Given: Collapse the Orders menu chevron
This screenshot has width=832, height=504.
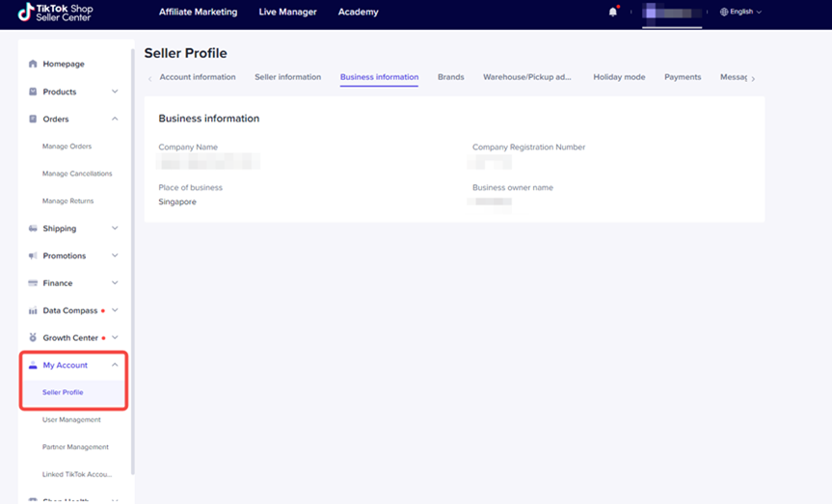Looking at the screenshot, I should [115, 119].
